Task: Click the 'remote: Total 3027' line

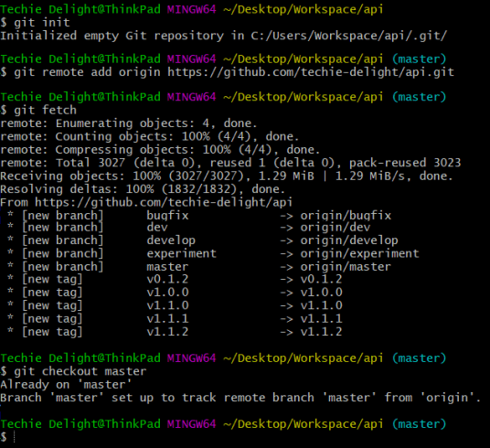Action: click(230, 163)
